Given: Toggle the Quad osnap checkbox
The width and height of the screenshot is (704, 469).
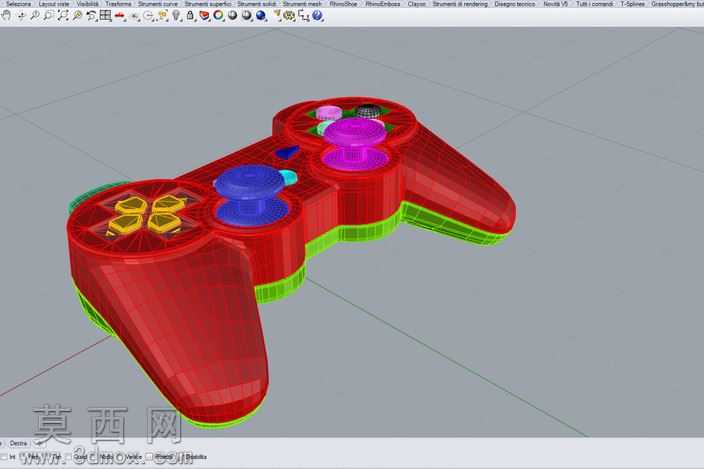Looking at the screenshot, I should pos(70,457).
